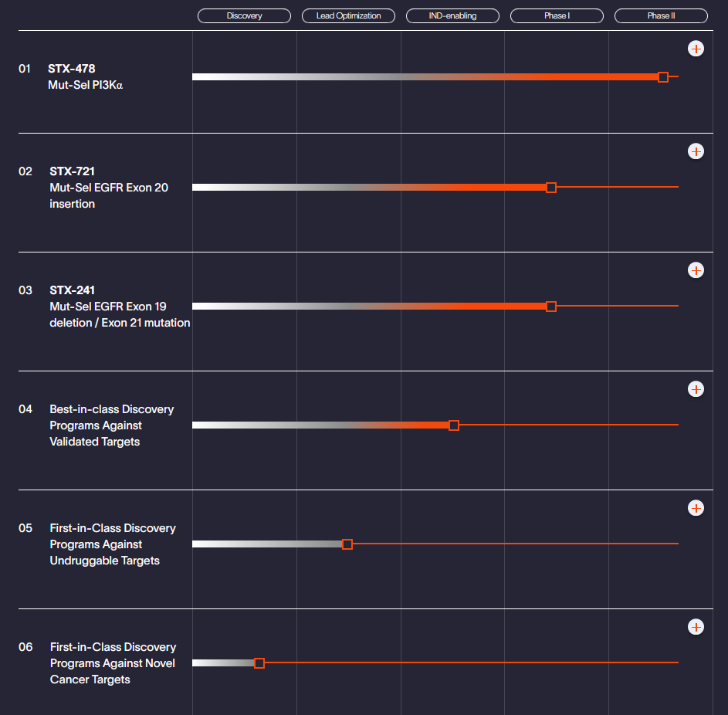Click row number 01

(25, 69)
